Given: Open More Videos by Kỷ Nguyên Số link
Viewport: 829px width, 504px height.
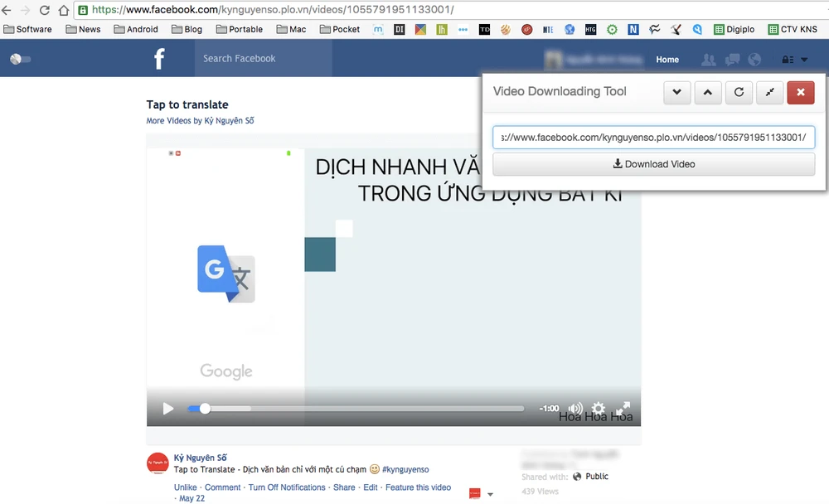Looking at the screenshot, I should point(200,121).
